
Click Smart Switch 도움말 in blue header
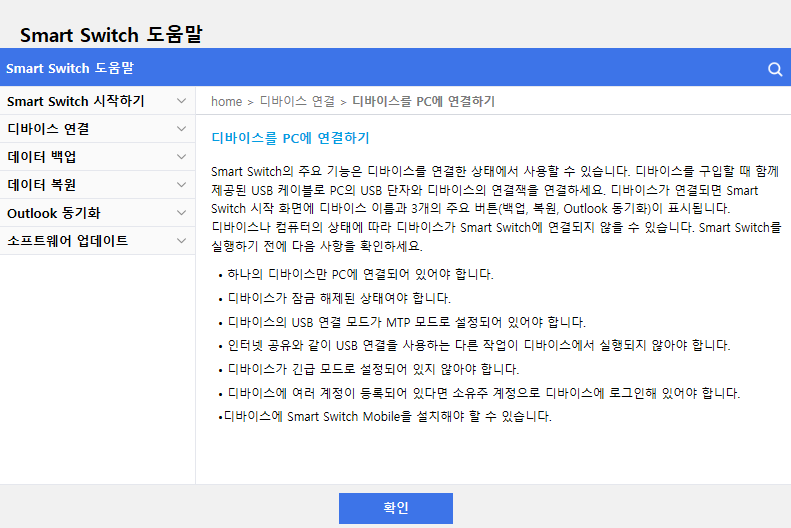pos(70,68)
